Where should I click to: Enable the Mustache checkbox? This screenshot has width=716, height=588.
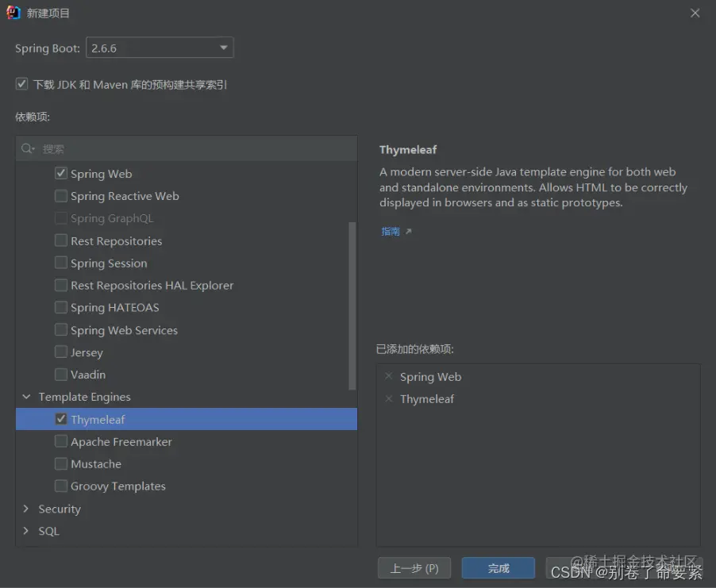point(61,464)
